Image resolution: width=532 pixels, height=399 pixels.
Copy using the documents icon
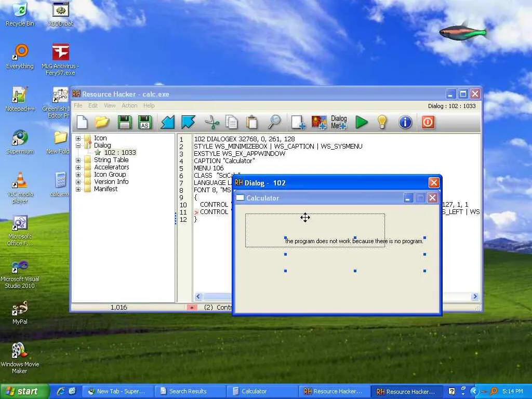[232, 122]
